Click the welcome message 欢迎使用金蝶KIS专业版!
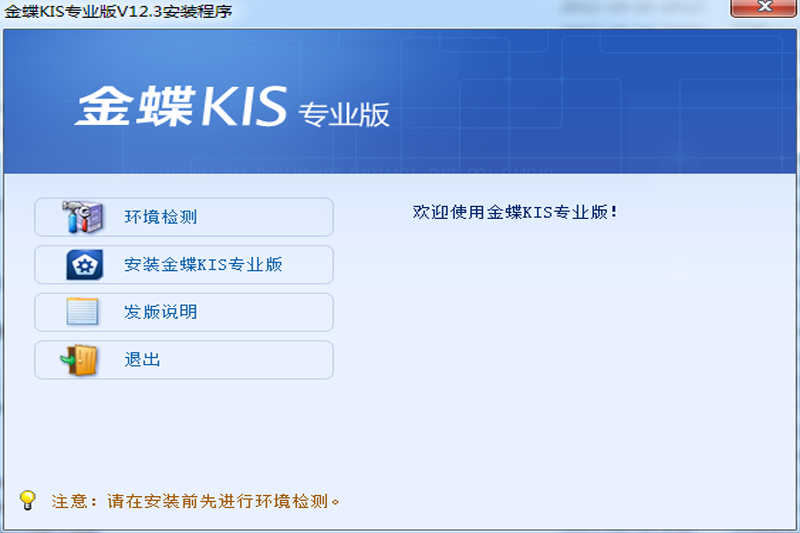The width and height of the screenshot is (800, 533). 515,212
